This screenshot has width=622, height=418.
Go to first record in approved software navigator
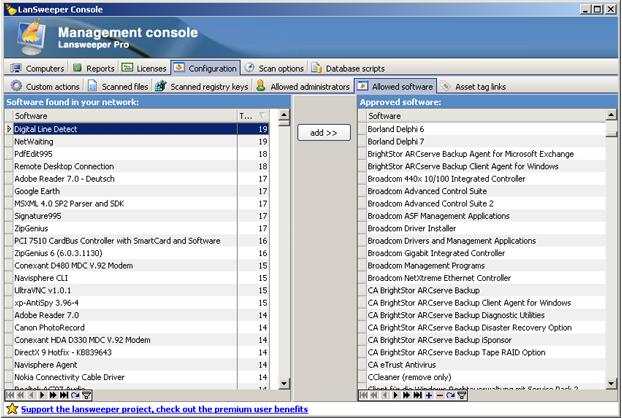[363, 395]
